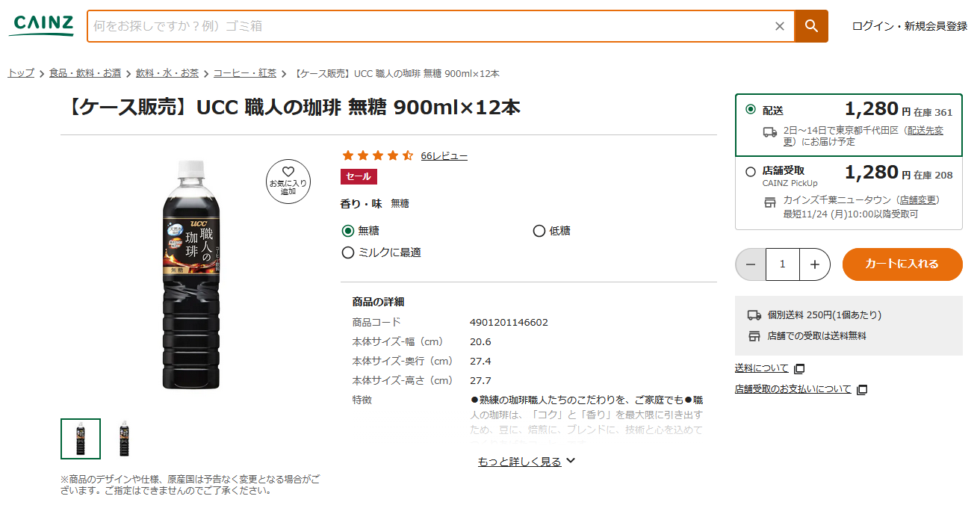Click the CAINZ logo
This screenshot has width=980, height=505.
pyautogui.click(x=42, y=25)
